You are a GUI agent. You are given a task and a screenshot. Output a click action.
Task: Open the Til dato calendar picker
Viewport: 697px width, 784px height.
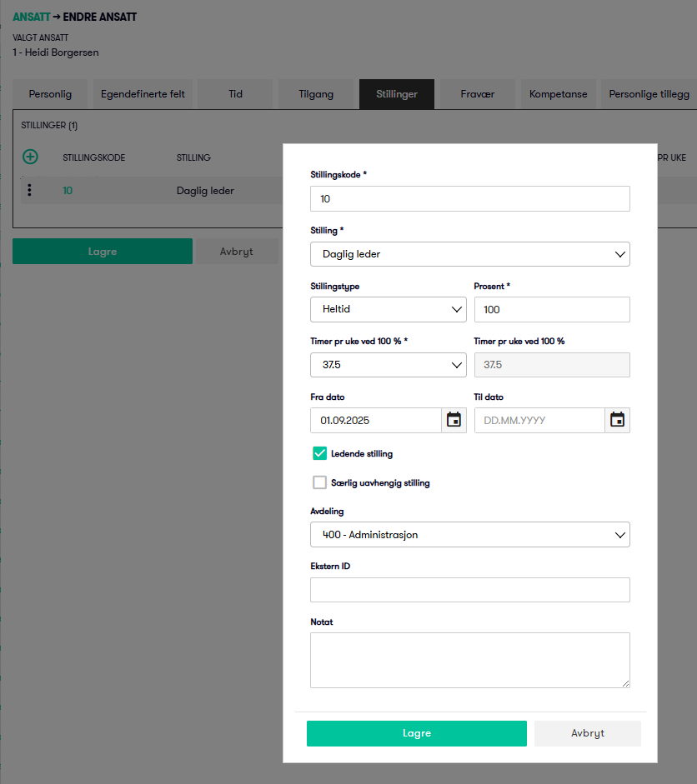pyautogui.click(x=618, y=420)
